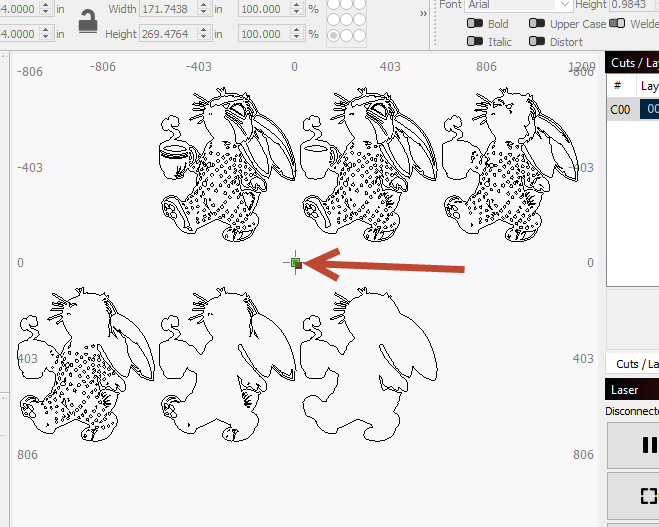
Task: Select the plain outline-only bunny silhouette
Action: pyautogui.click(x=369, y=365)
